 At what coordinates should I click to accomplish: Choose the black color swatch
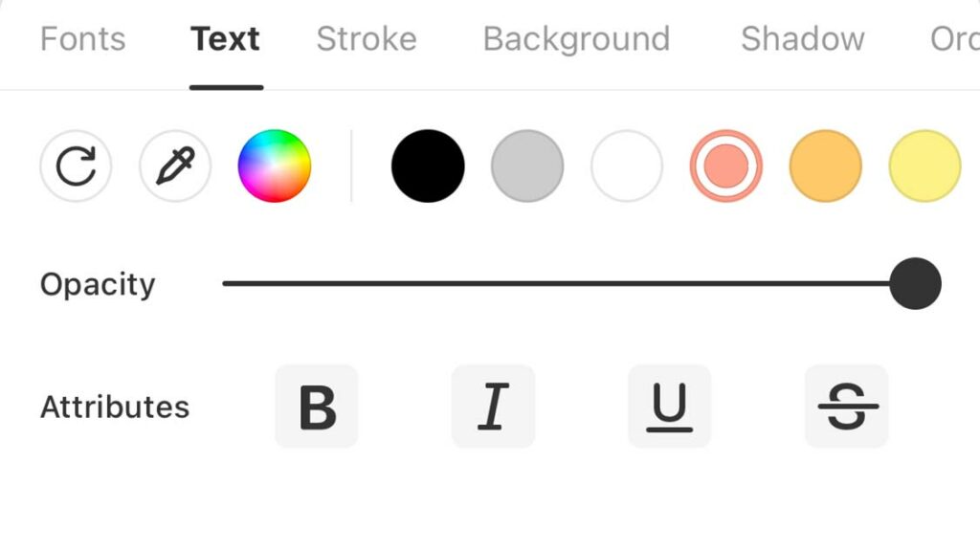pyautogui.click(x=428, y=166)
